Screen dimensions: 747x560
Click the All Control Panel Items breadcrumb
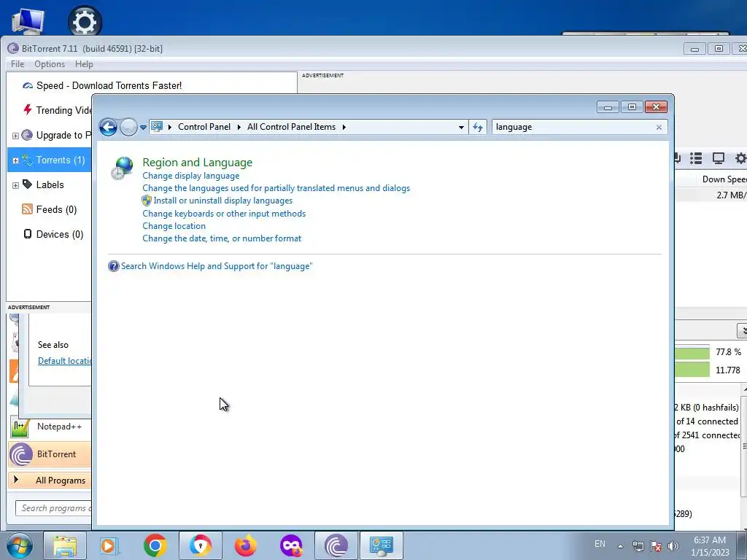coord(291,127)
